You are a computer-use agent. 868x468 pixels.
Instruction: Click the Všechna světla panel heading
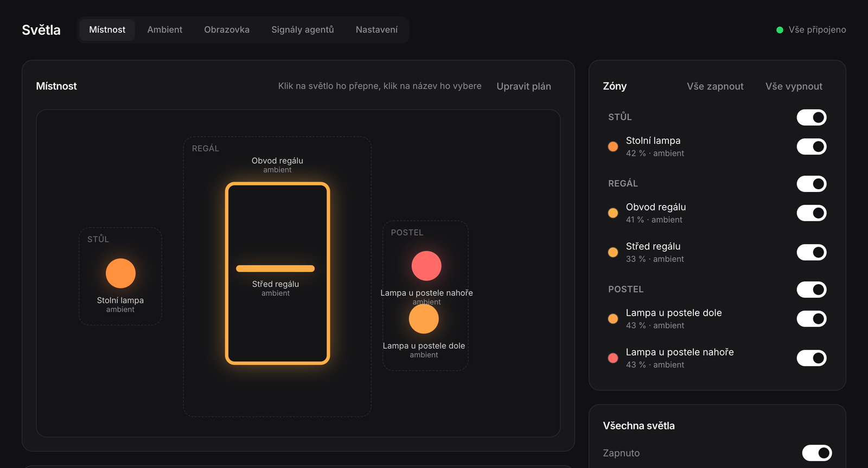[x=639, y=426]
